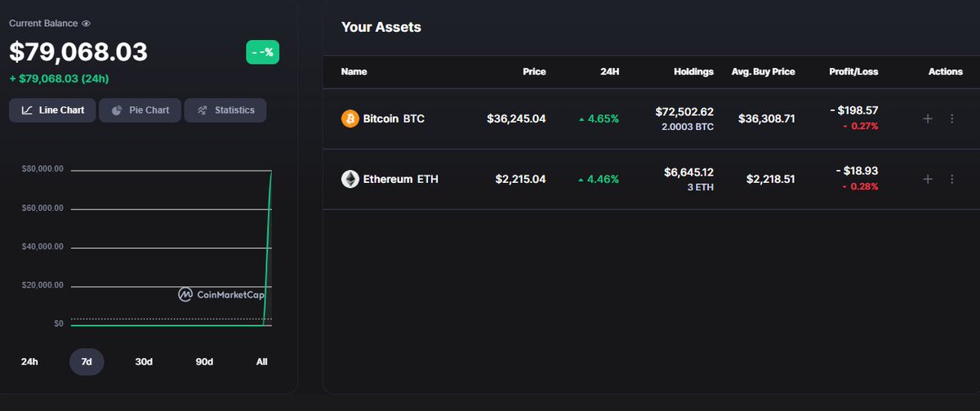Select the 24h chart range
Viewport: 980px width, 411px height.
(x=29, y=361)
